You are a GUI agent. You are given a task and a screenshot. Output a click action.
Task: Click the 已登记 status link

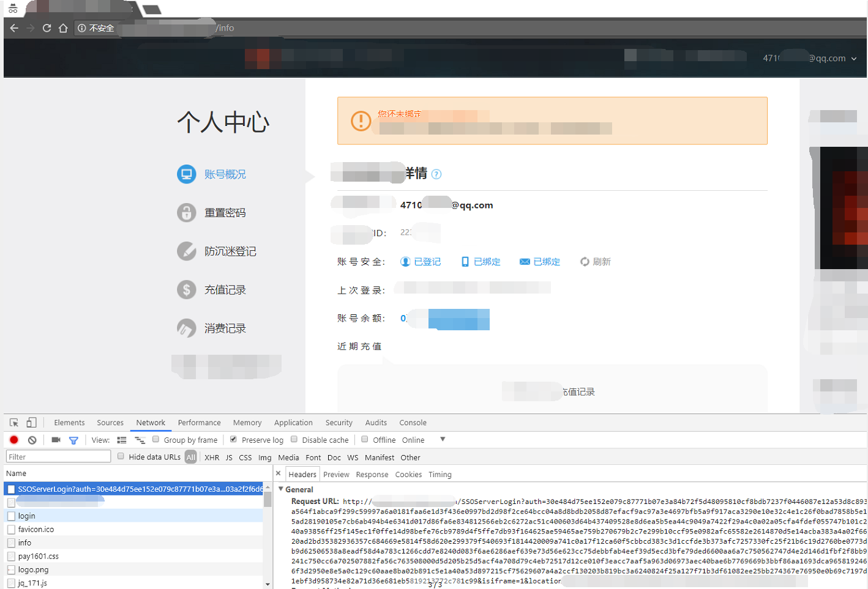[421, 262]
